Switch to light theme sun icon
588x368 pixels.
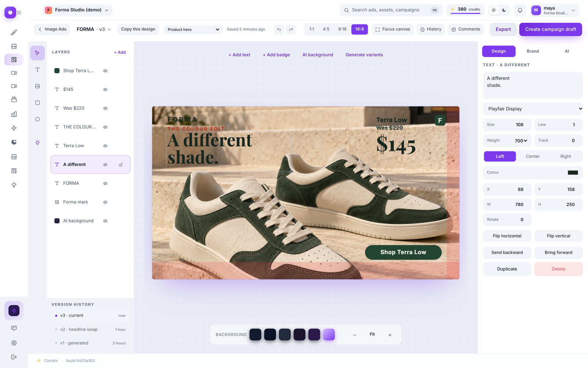click(494, 10)
